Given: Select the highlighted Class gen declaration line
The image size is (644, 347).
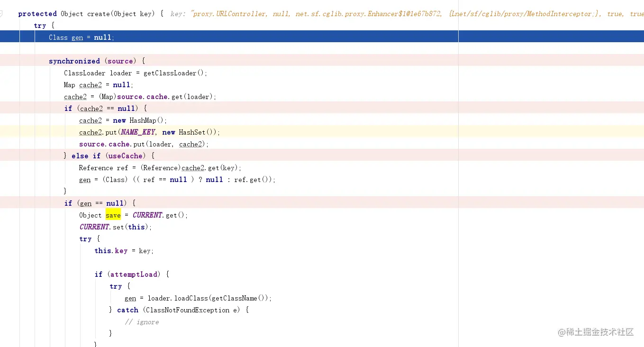Looking at the screenshot, I should pos(82,37).
